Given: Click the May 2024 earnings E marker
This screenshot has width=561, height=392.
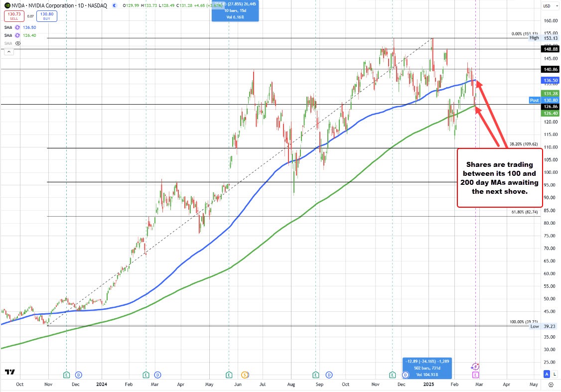Looking at the screenshot, I should [229, 375].
